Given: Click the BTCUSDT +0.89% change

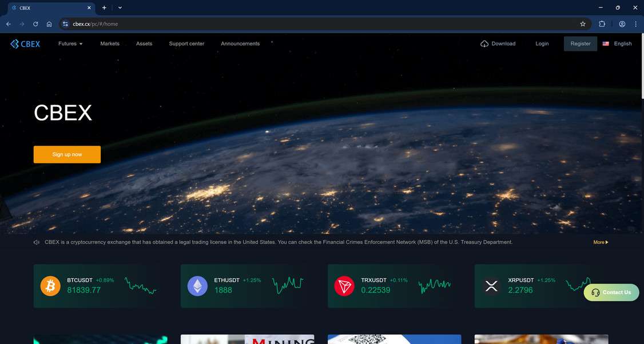Looking at the screenshot, I should point(105,280).
